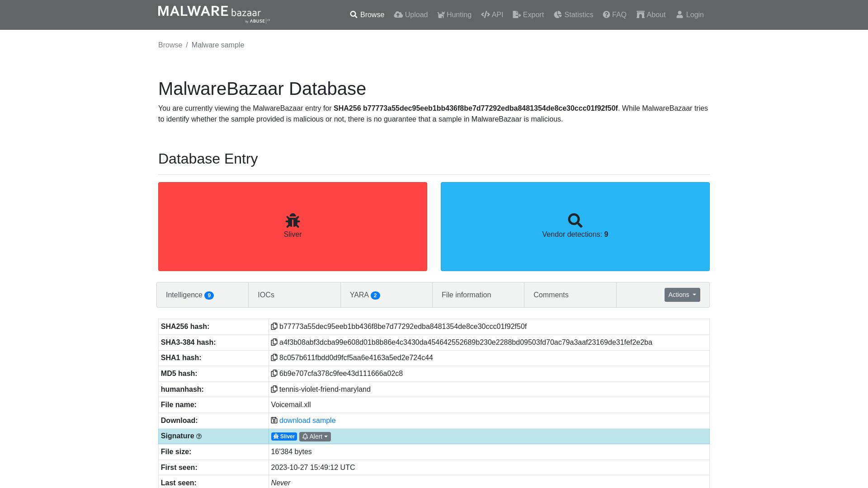Click the FAQ question mark icon
The width and height of the screenshot is (868, 488).
(x=606, y=14)
